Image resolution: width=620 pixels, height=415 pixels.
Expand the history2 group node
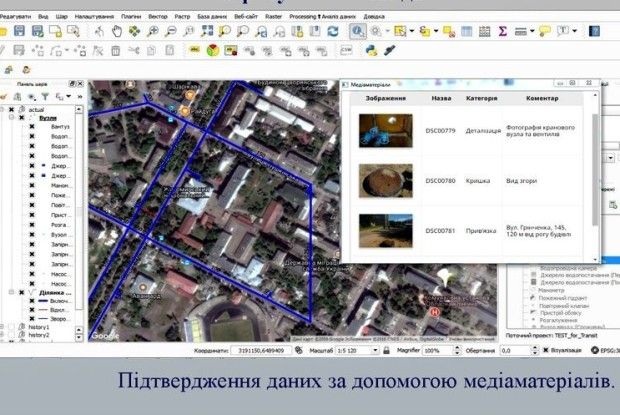[2, 335]
